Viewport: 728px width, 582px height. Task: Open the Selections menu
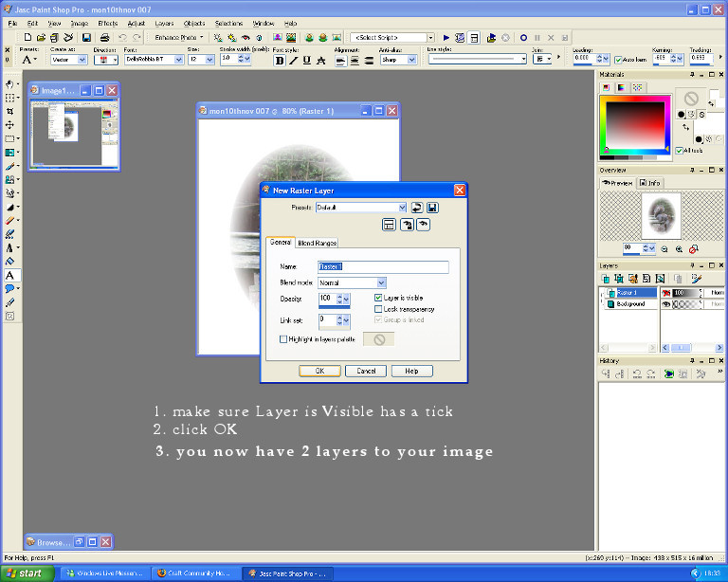tap(228, 23)
